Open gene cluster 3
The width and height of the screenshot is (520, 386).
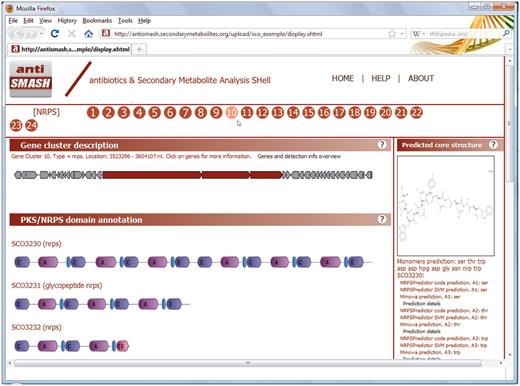click(124, 113)
